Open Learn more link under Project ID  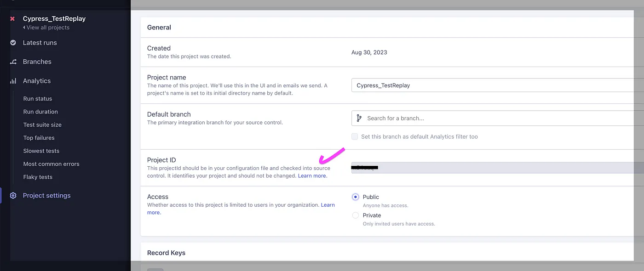(x=313, y=176)
